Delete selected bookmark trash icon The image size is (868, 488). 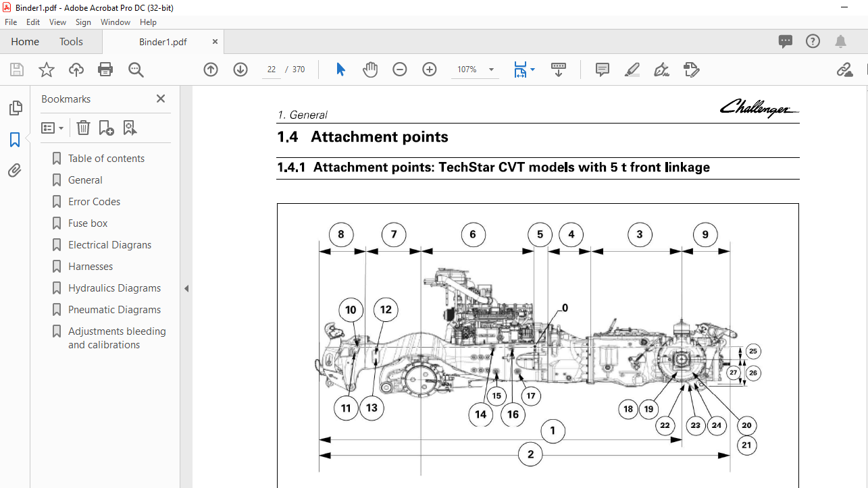click(x=82, y=128)
